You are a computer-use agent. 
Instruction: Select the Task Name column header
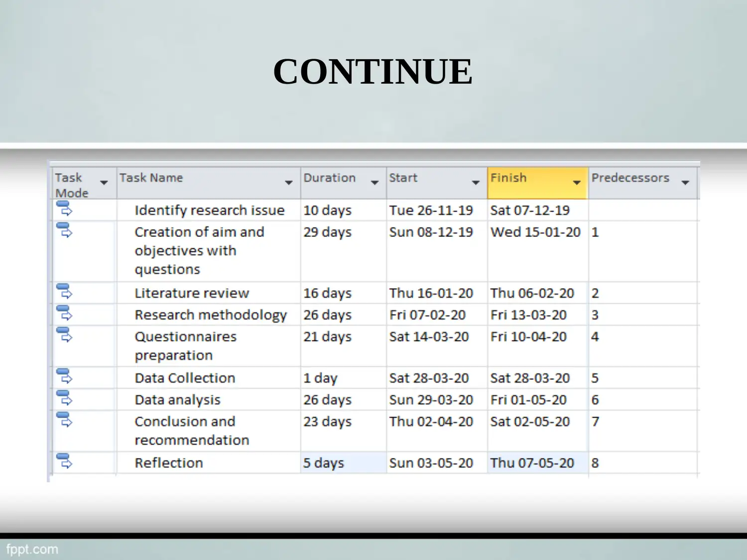pyautogui.click(x=208, y=183)
